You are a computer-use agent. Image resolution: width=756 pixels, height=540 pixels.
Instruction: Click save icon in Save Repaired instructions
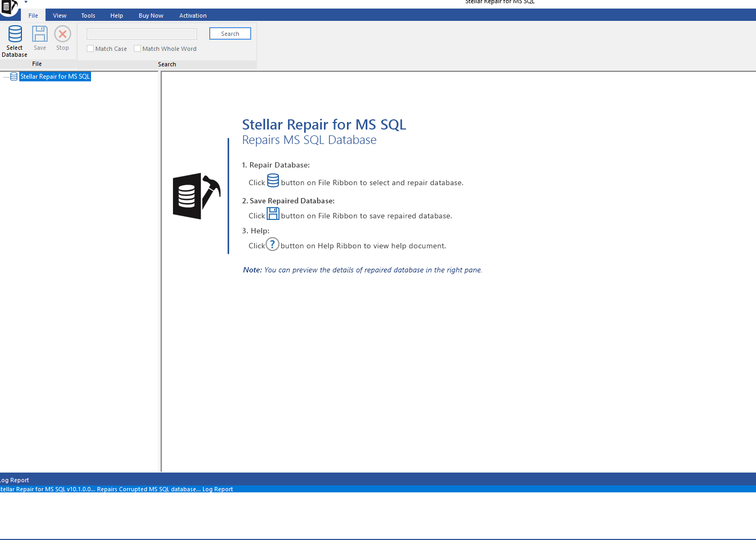pyautogui.click(x=273, y=214)
